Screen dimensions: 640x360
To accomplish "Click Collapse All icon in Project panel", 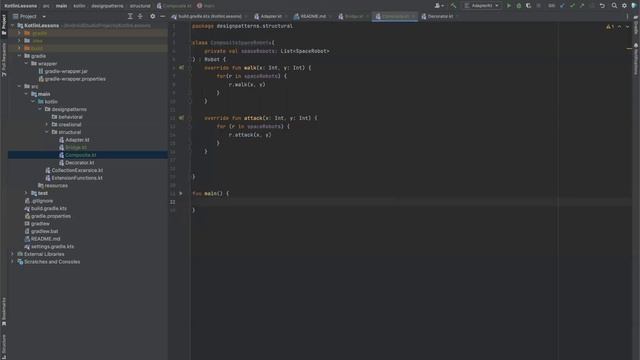I will click(140, 16).
